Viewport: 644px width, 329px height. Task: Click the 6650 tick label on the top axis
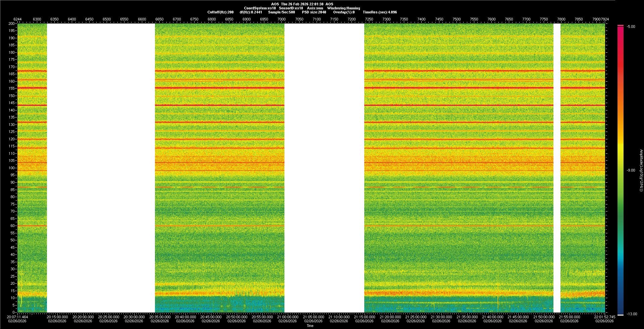tap(159, 19)
